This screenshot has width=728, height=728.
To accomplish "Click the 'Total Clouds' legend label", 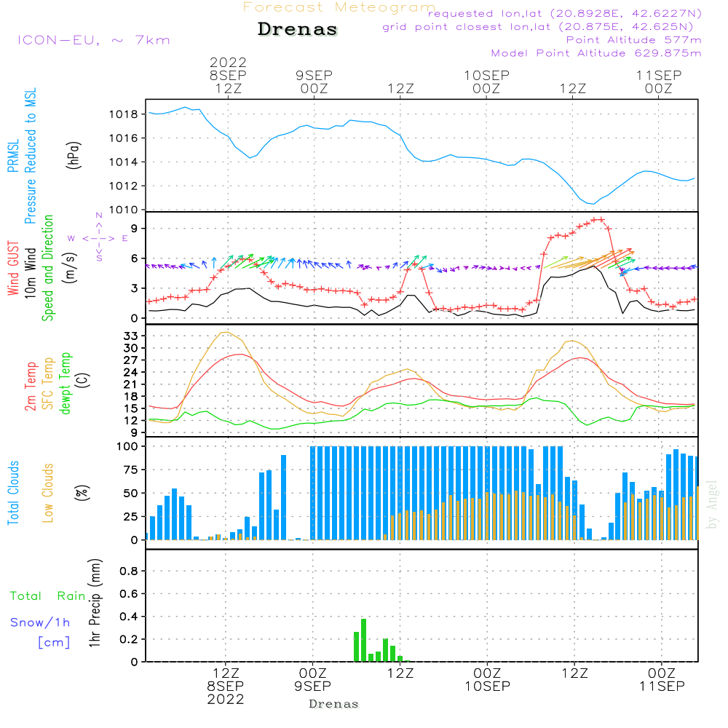I will 13,493.
